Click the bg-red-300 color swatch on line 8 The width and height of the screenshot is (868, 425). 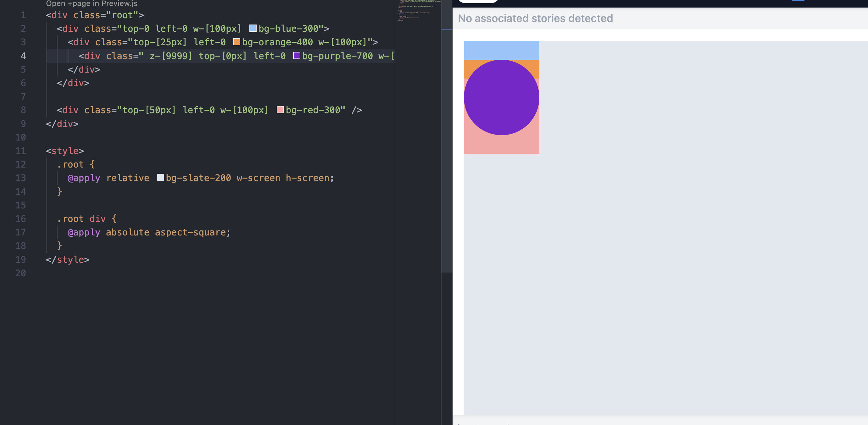point(280,109)
